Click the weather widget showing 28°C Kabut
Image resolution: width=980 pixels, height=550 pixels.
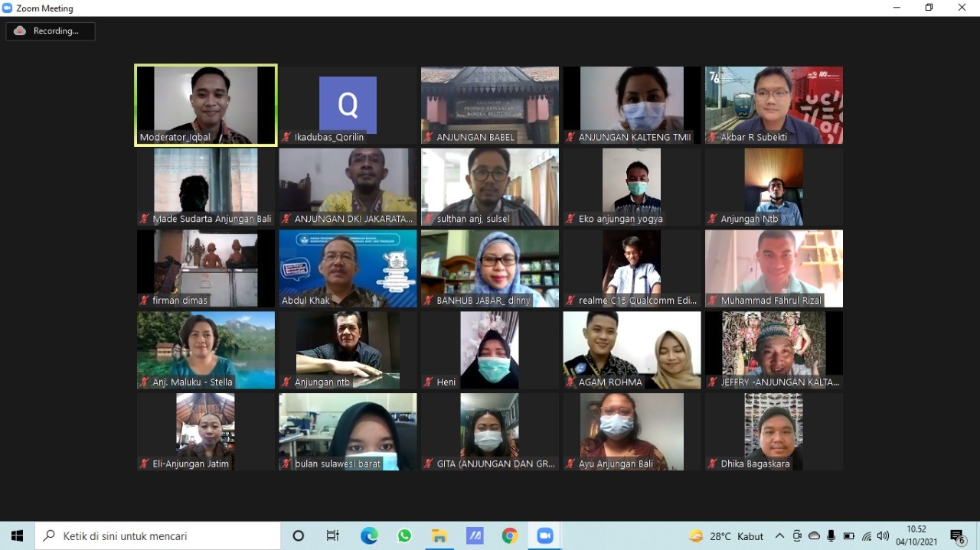click(x=726, y=535)
